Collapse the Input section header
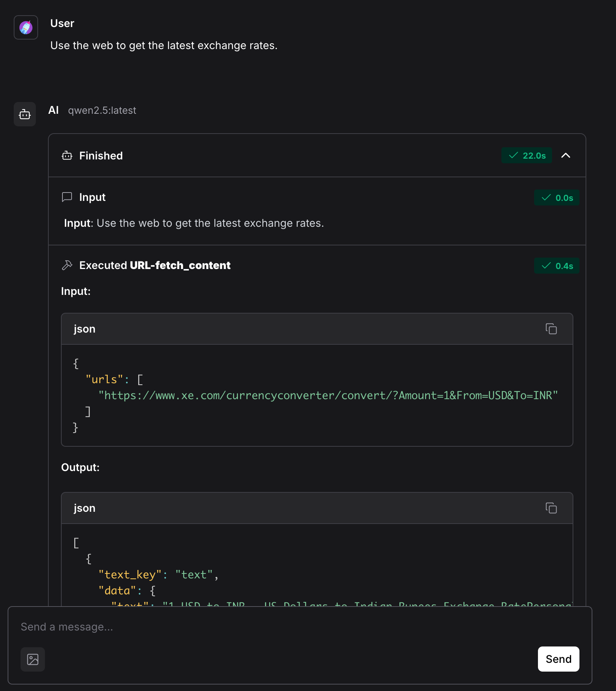 coord(92,197)
